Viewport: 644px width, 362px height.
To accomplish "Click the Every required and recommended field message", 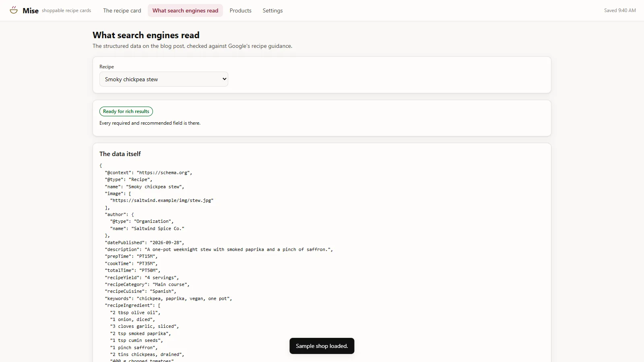I will (x=150, y=123).
